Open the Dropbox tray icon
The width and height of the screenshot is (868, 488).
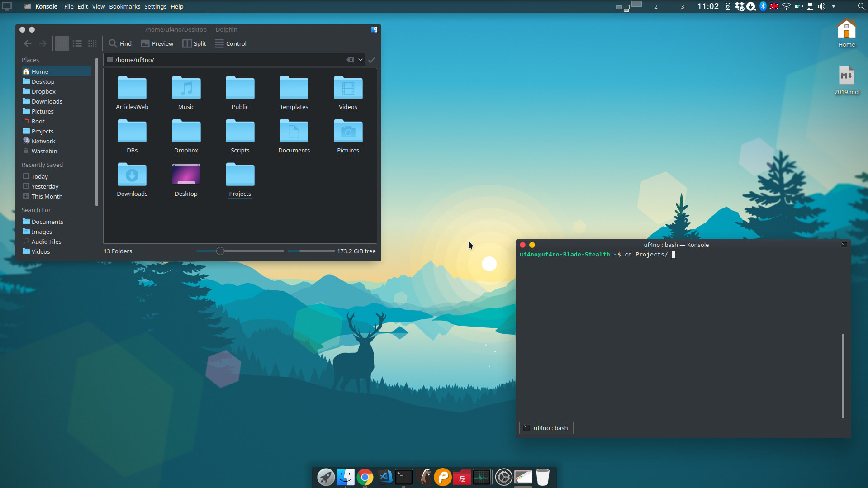coord(740,6)
